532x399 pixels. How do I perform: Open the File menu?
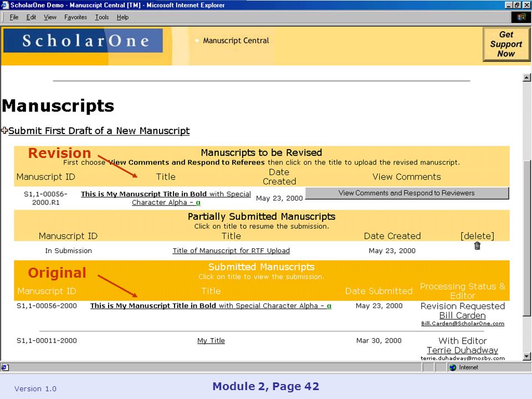(x=14, y=17)
